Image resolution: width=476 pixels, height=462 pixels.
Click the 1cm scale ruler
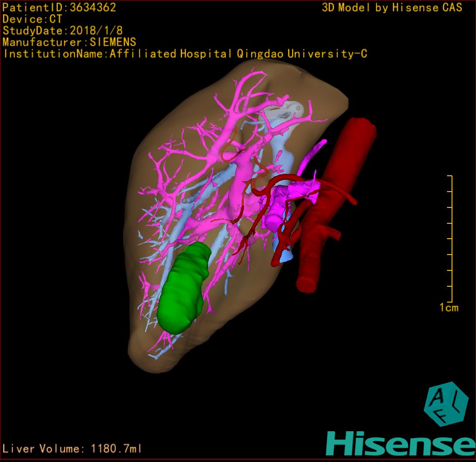(x=450, y=239)
